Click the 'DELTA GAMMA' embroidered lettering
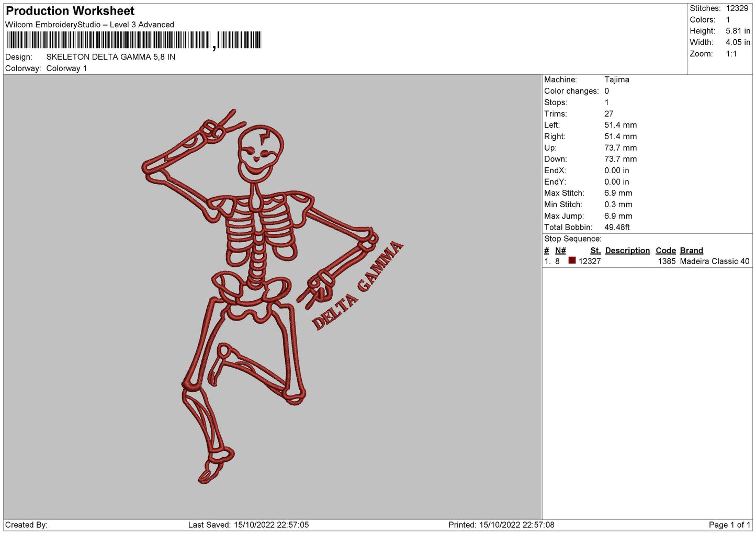The width and height of the screenshot is (756, 534). (358, 286)
